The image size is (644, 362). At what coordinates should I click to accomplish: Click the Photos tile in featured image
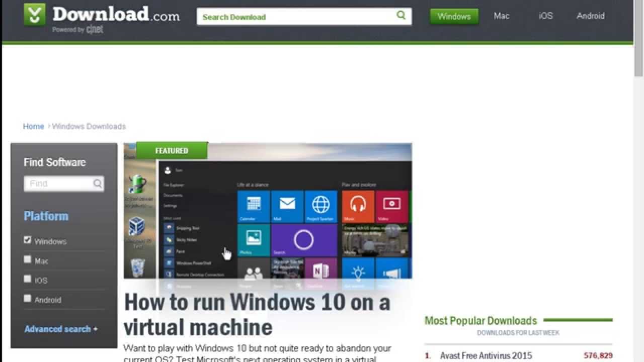pyautogui.click(x=254, y=240)
